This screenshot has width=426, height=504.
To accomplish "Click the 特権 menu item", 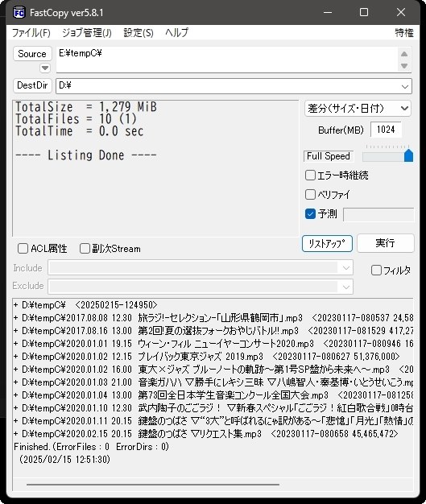I will point(403,32).
